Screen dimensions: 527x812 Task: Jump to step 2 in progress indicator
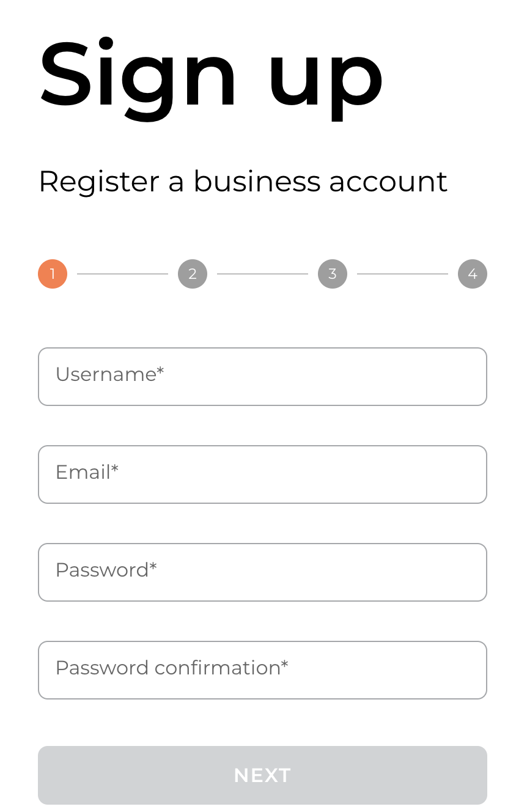[x=193, y=274]
